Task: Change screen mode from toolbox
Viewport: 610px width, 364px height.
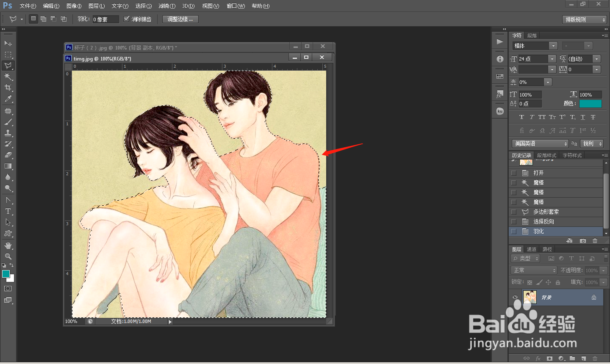Action: tap(8, 300)
